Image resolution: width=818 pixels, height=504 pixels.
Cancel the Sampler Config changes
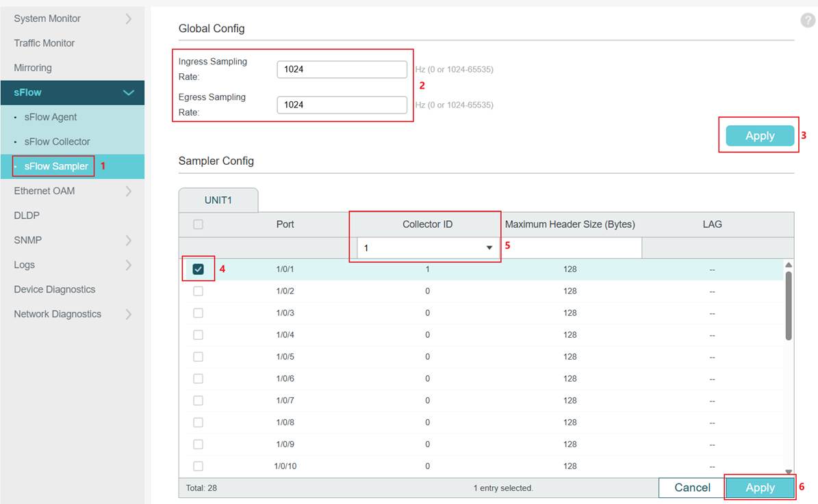692,488
